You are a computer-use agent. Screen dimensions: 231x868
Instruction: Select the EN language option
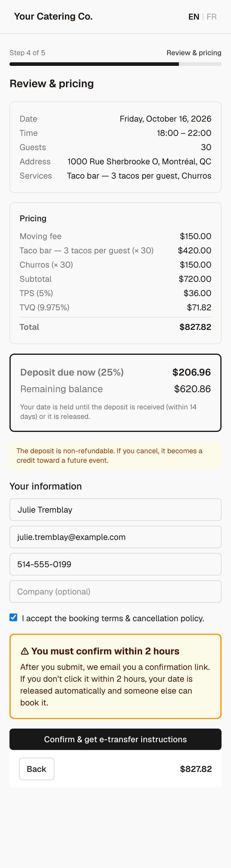194,17
